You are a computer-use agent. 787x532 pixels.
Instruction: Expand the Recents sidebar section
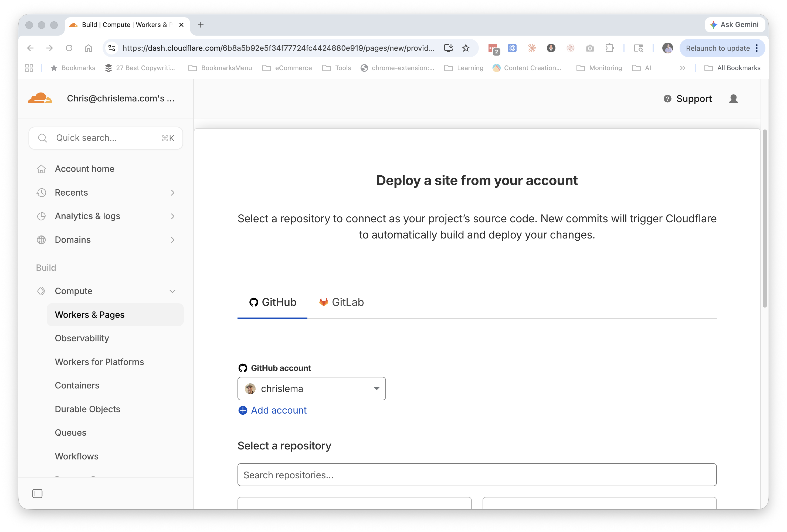point(172,193)
